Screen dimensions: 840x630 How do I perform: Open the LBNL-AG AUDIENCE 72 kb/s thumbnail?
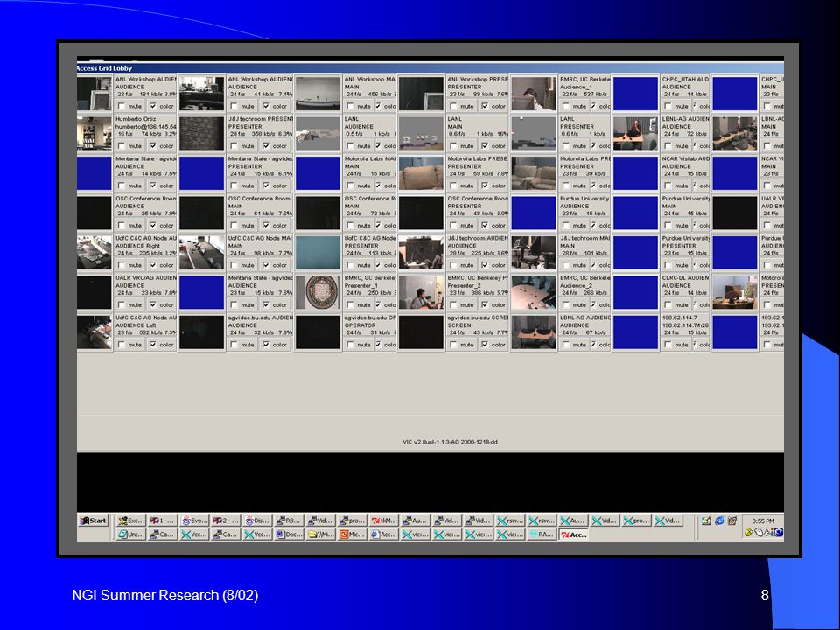click(x=635, y=133)
